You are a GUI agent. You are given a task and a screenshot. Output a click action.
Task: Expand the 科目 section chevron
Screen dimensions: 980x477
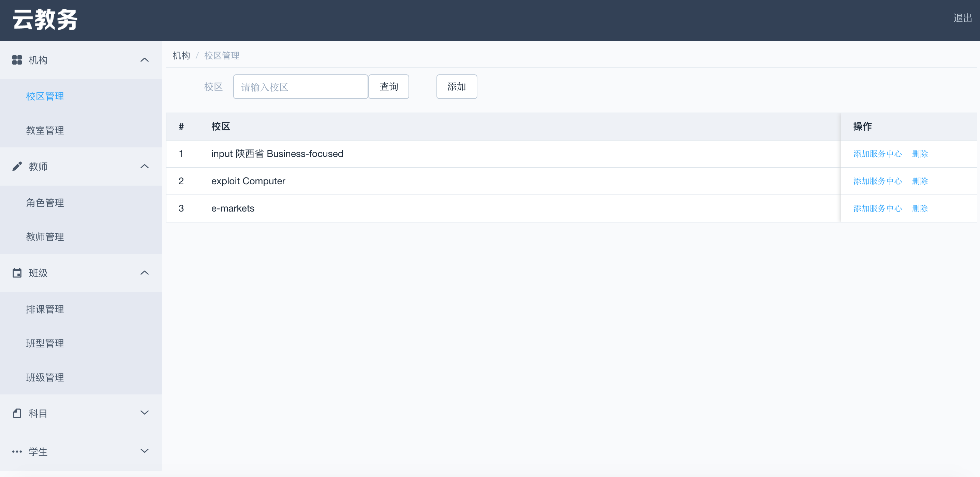click(144, 413)
